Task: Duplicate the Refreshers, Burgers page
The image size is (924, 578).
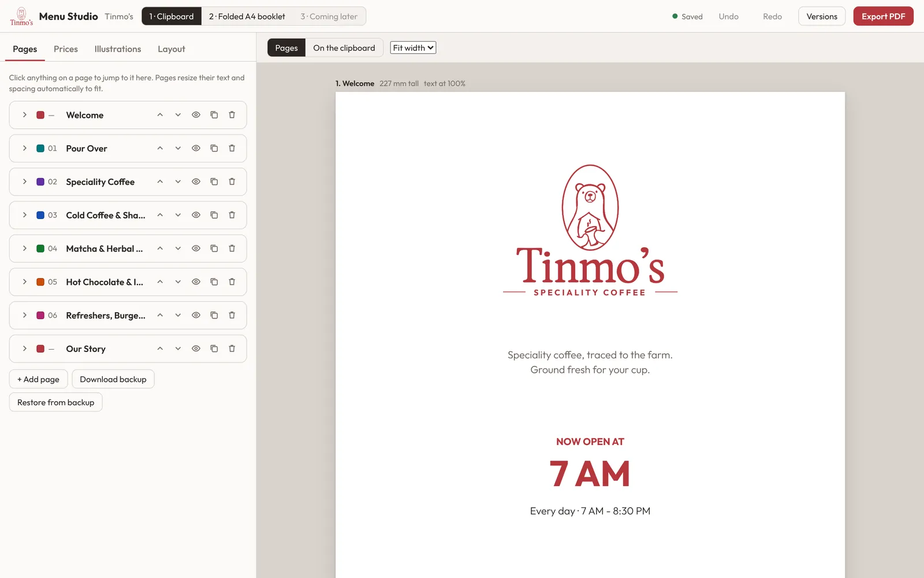Action: coord(214,315)
